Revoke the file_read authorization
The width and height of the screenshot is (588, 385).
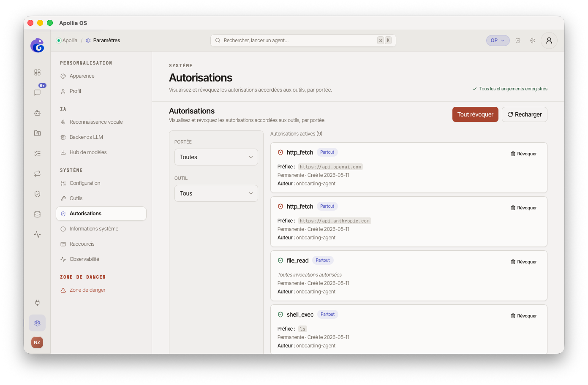(524, 262)
